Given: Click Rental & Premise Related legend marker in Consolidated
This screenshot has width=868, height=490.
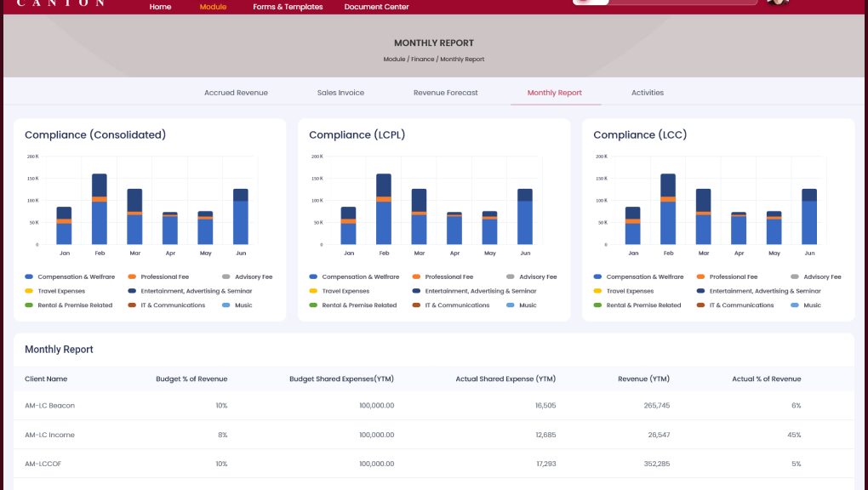Looking at the screenshot, I should tap(29, 305).
